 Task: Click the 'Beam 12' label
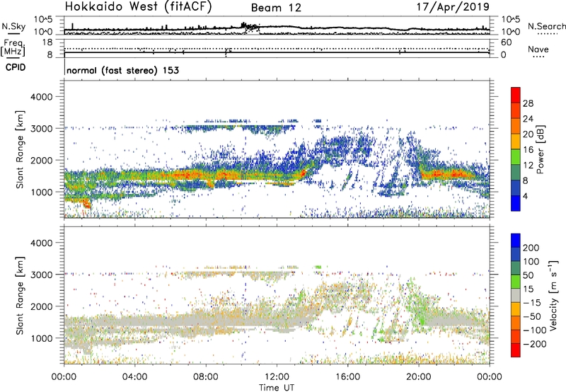[x=276, y=8]
